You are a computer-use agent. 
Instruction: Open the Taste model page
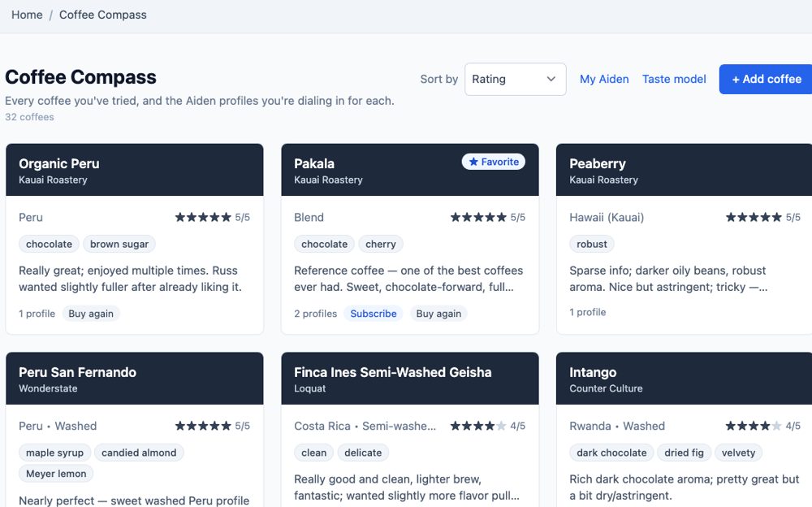pos(674,80)
